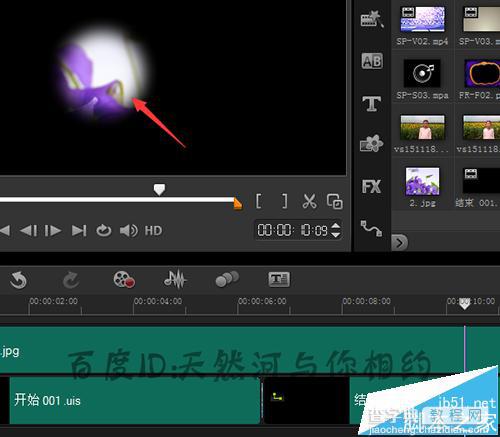Open the Transitions AB category
This screenshot has height=437, width=500.
372,61
